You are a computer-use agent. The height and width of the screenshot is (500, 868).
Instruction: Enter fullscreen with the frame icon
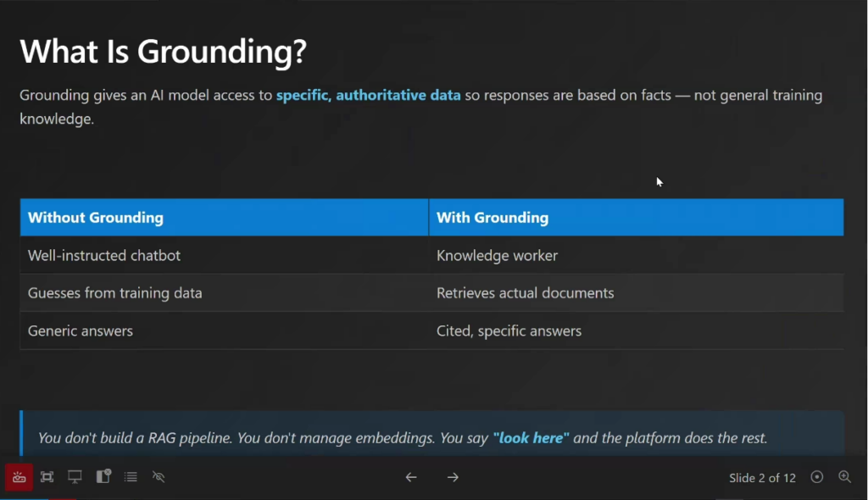pos(47,477)
